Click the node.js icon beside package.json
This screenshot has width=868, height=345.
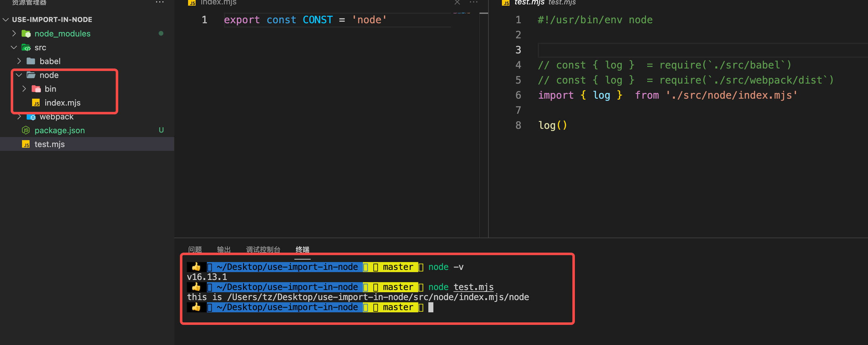25,130
